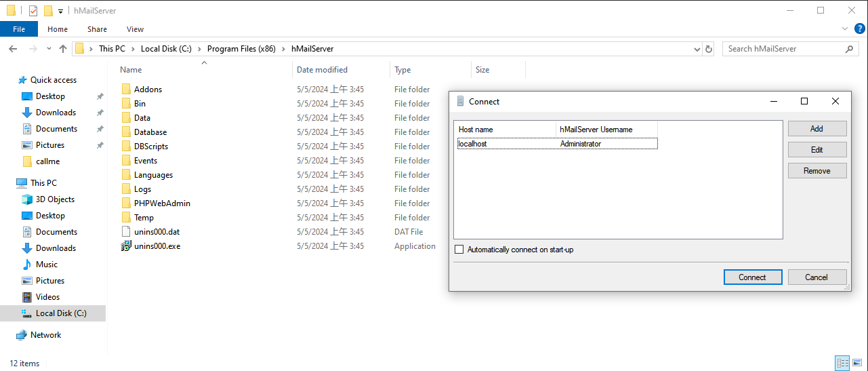868x371 pixels.
Task: Enable Automatically connect on start-up checkbox
Action: point(459,250)
